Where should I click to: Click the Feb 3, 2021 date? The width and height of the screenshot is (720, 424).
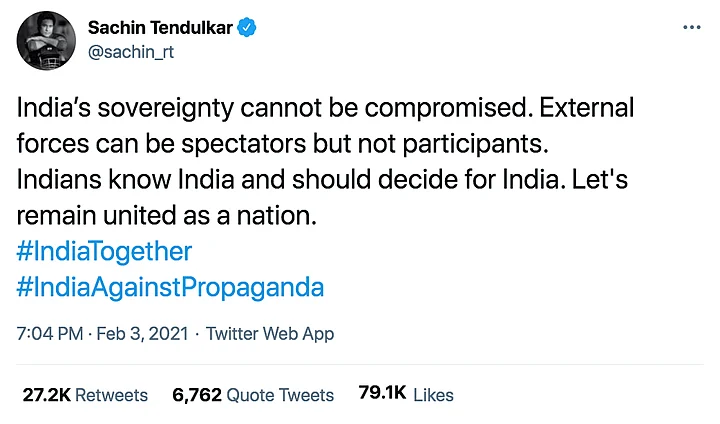pyautogui.click(x=147, y=334)
